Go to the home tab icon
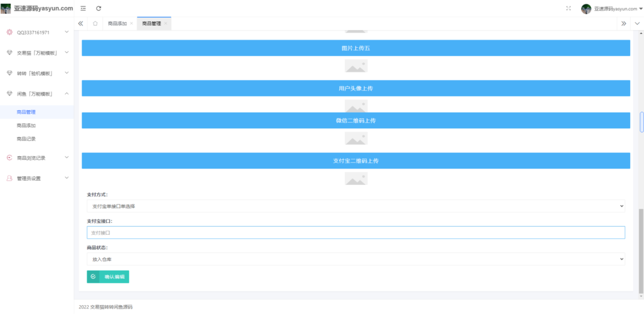The height and width of the screenshot is (314, 644). [x=95, y=23]
